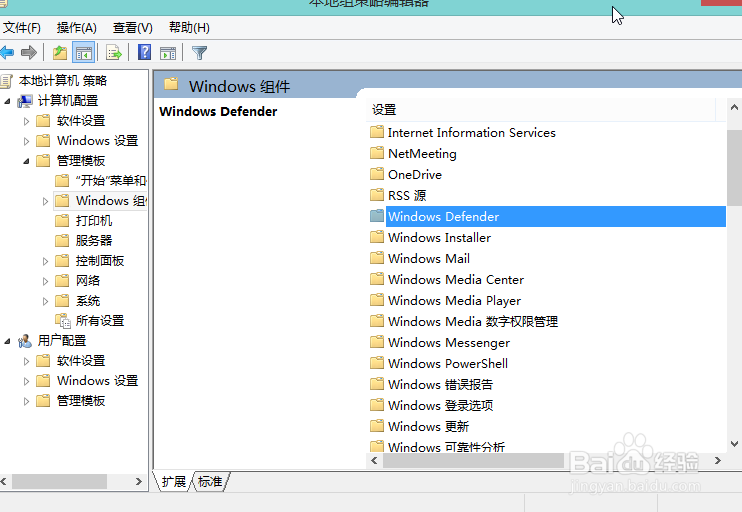
Task: Open the 操作(A) menu
Action: [77, 28]
